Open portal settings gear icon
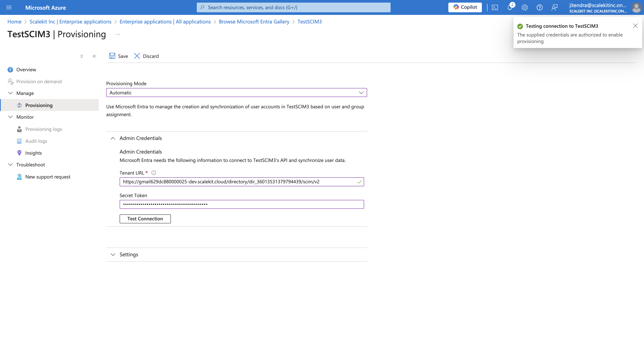Viewport: 644px width, 357px height. click(525, 7)
